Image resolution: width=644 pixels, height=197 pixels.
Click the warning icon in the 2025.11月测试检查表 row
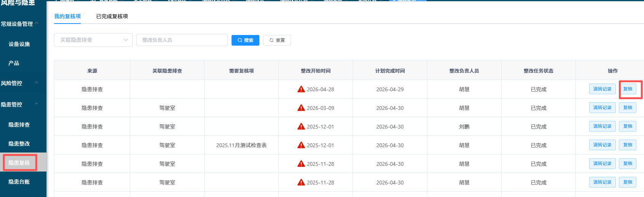301,145
